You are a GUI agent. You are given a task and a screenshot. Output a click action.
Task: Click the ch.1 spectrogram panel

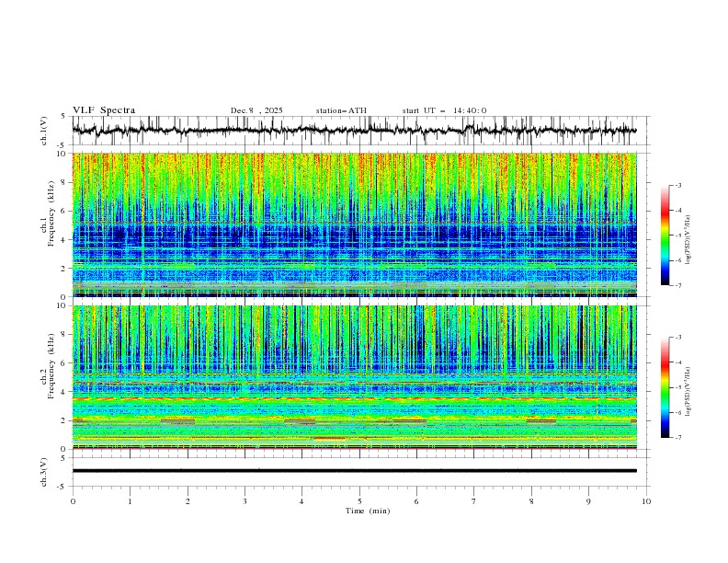pyautogui.click(x=355, y=224)
